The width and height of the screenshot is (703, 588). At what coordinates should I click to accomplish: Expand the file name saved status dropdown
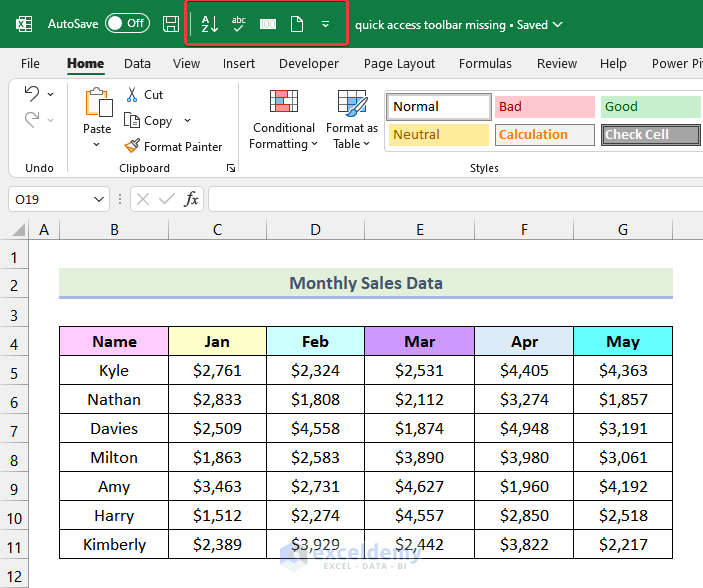coord(557,24)
